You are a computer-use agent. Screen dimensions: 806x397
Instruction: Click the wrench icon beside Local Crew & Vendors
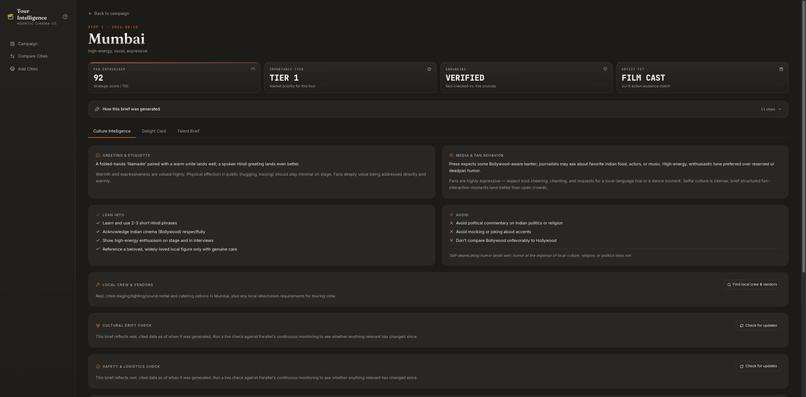coord(98,284)
